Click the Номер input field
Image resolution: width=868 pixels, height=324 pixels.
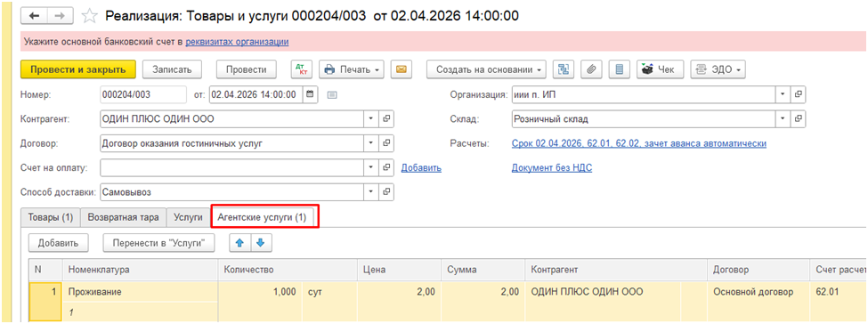(143, 94)
